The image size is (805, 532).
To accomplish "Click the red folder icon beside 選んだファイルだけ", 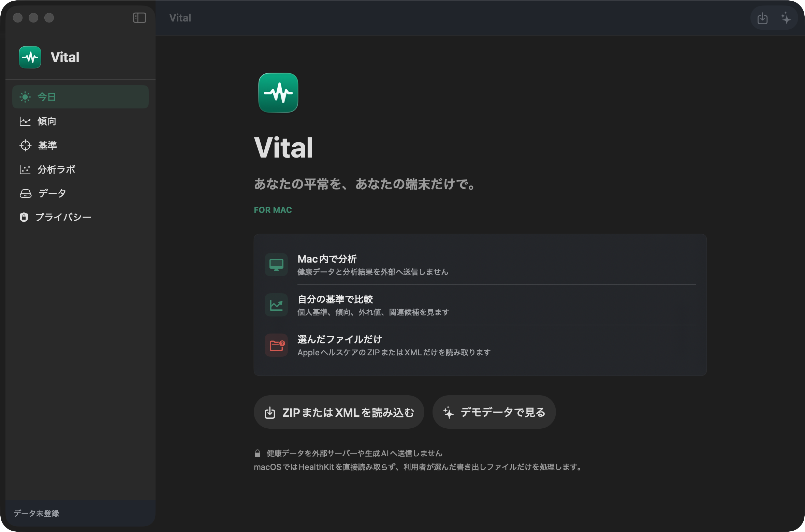I will pos(276,345).
